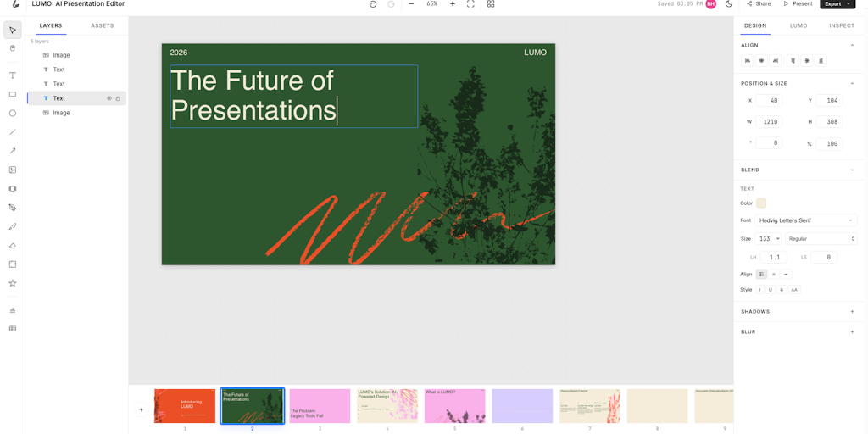Select the Image insert tool

13,170
